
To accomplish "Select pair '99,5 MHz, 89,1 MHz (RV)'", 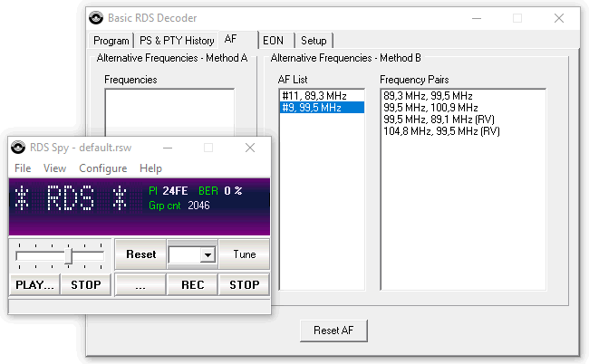I will coord(439,120).
